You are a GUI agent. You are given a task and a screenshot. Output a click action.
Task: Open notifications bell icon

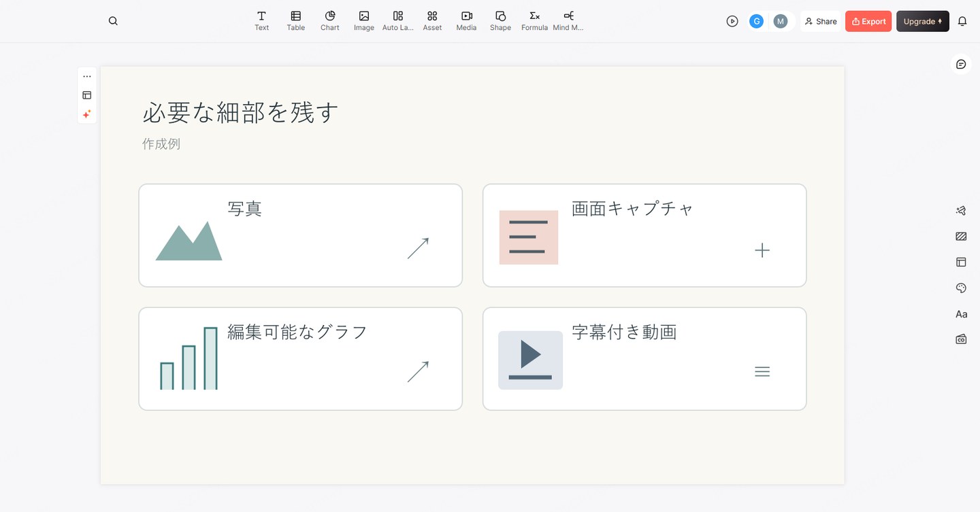tap(962, 21)
